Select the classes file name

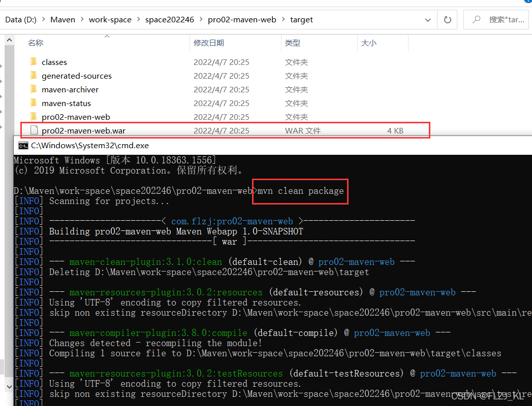tap(54, 62)
